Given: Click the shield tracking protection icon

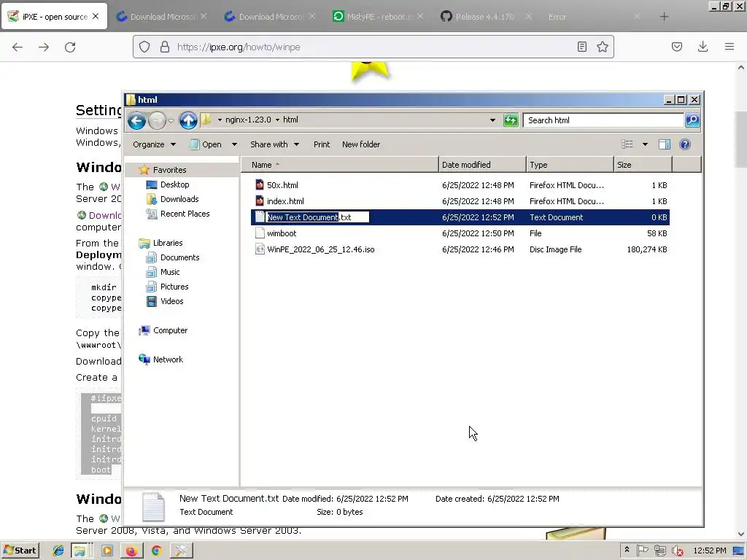Looking at the screenshot, I should coord(144,47).
